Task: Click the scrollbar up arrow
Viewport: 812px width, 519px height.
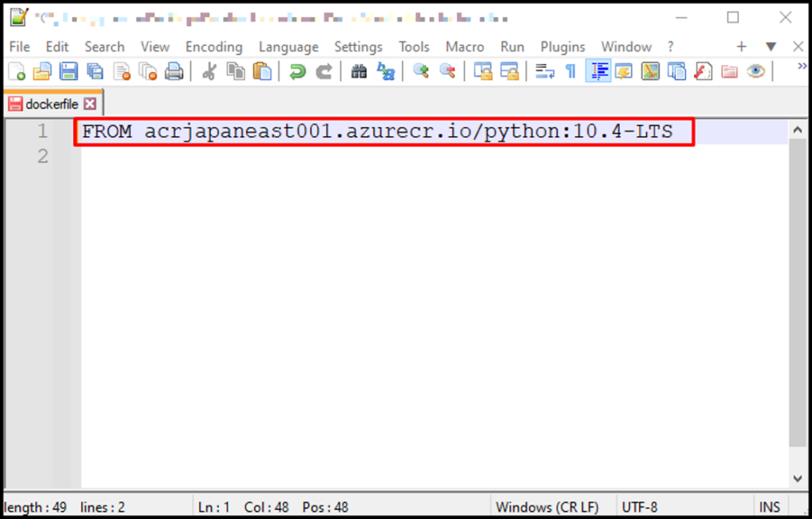Action: 798,131
